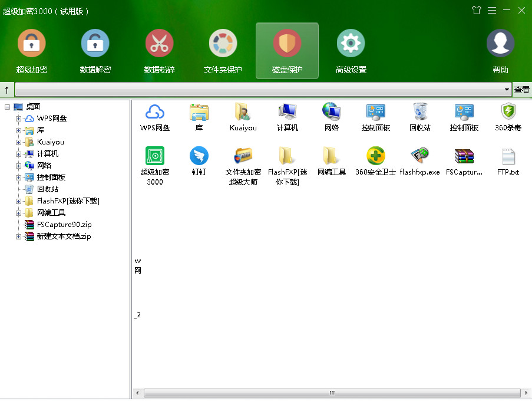Change skin with the shirt icon

coord(477,10)
